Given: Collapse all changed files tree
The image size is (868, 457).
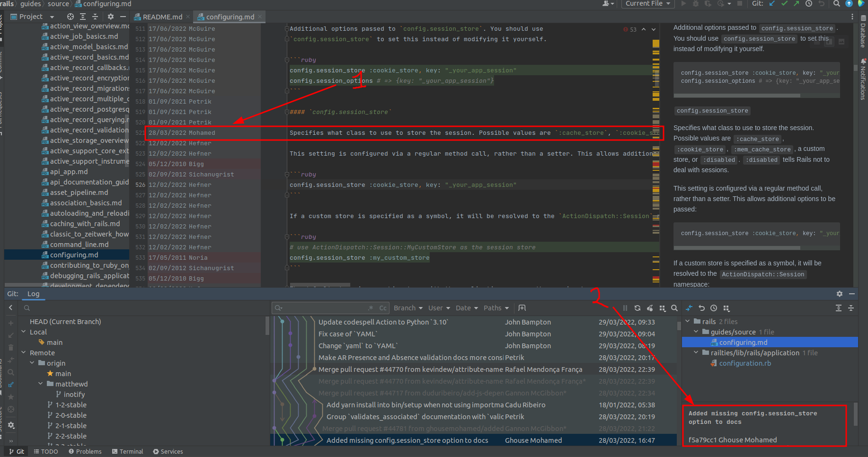Looking at the screenshot, I should 851,308.
